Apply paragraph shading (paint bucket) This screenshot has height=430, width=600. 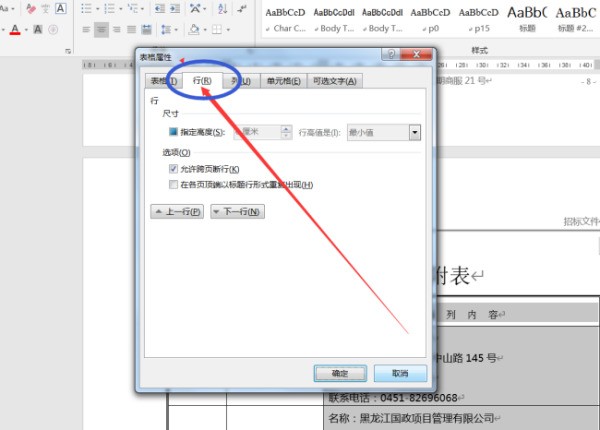pyautogui.click(x=194, y=29)
